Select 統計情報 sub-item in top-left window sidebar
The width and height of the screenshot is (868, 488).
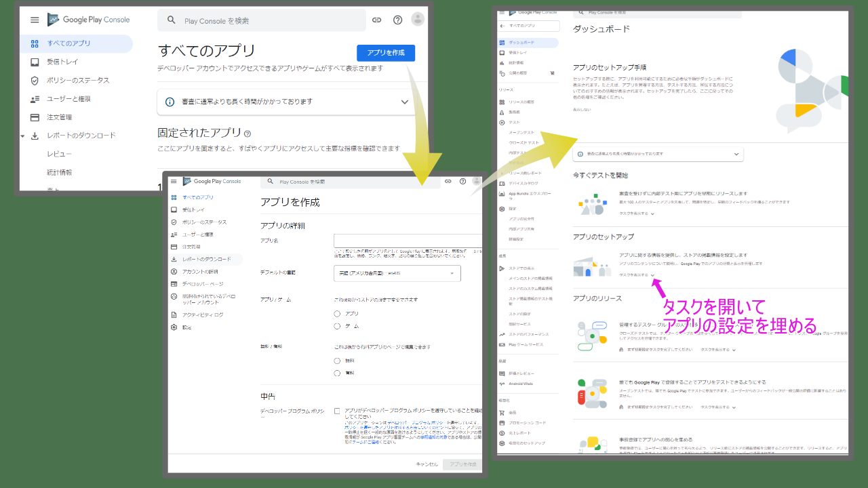[60, 172]
